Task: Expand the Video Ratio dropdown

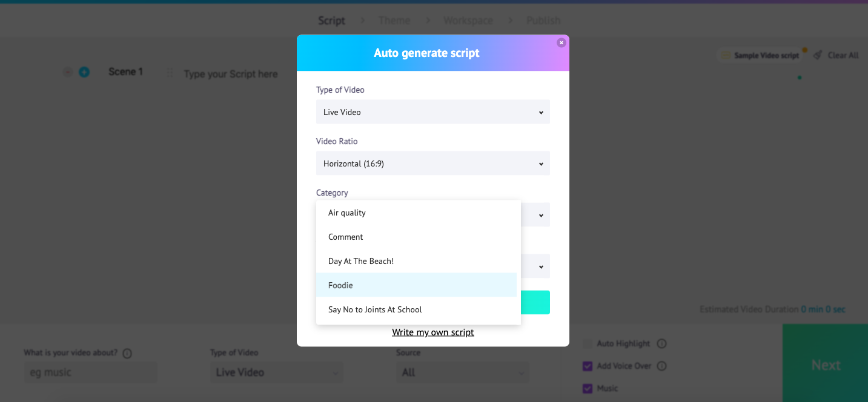Action: (432, 163)
